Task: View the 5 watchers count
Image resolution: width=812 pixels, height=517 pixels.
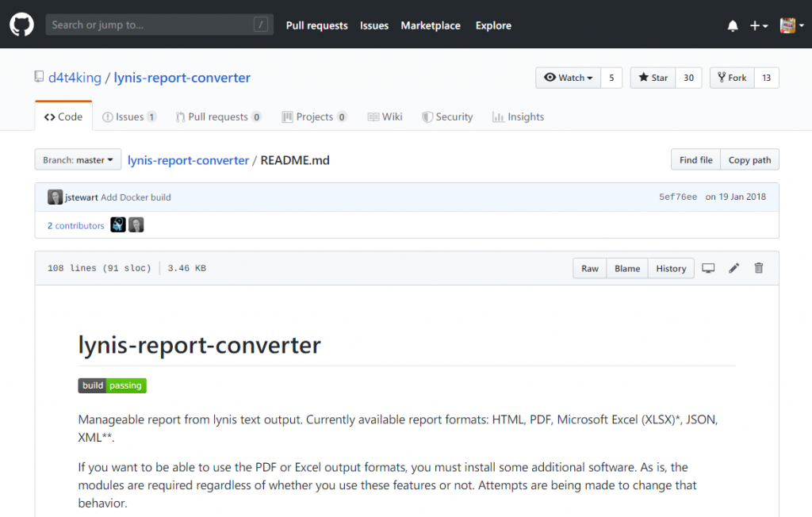Action: [611, 78]
